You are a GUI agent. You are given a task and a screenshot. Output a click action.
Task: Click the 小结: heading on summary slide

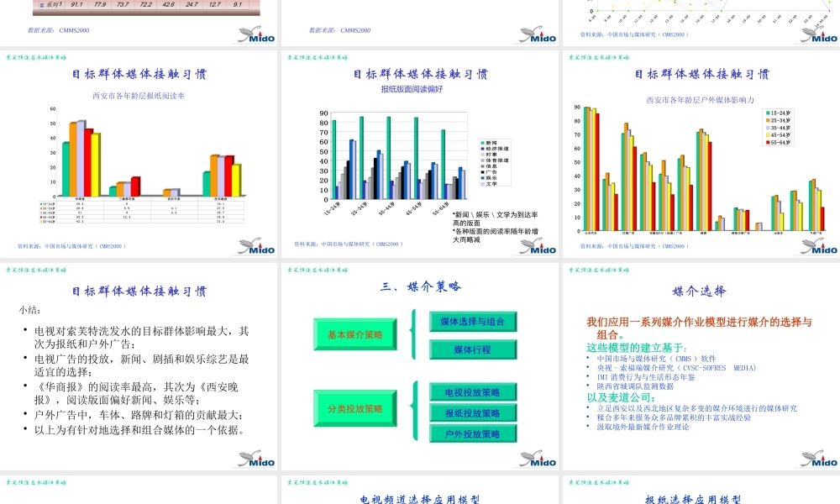pos(30,310)
